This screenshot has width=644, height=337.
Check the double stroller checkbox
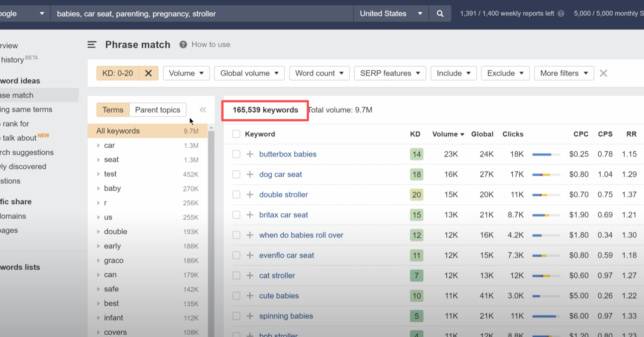point(237,195)
